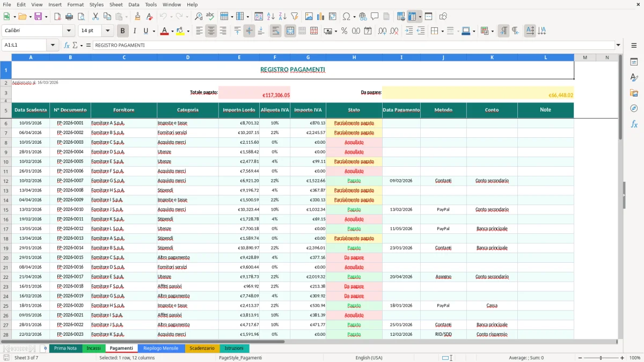Clear direct formatting

150,17
